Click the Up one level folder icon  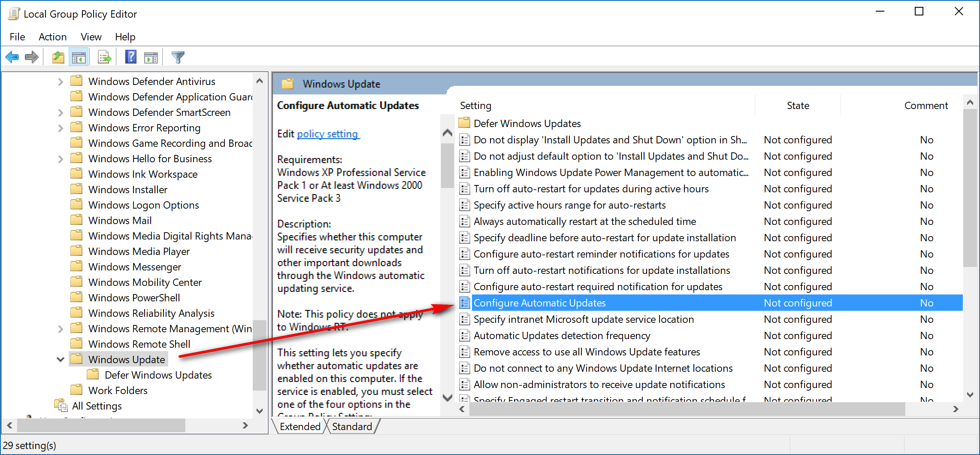pos(58,57)
